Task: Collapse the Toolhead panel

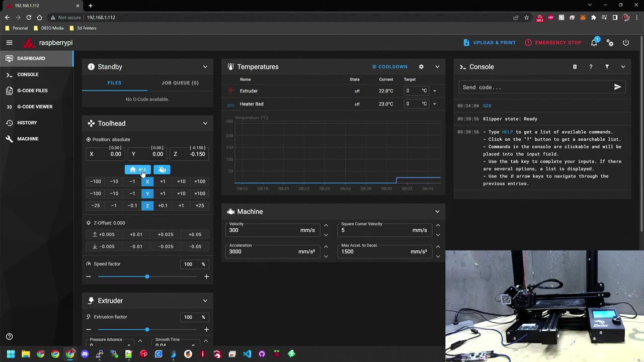Action: [x=205, y=124]
